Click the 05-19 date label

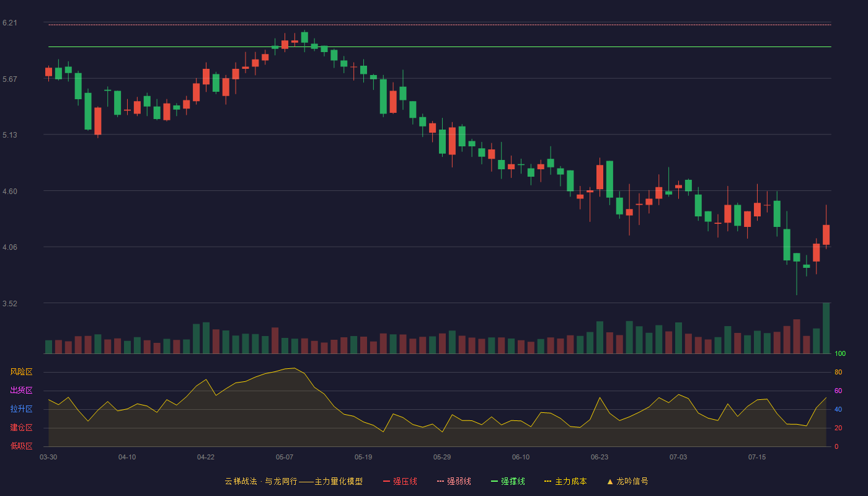click(363, 457)
